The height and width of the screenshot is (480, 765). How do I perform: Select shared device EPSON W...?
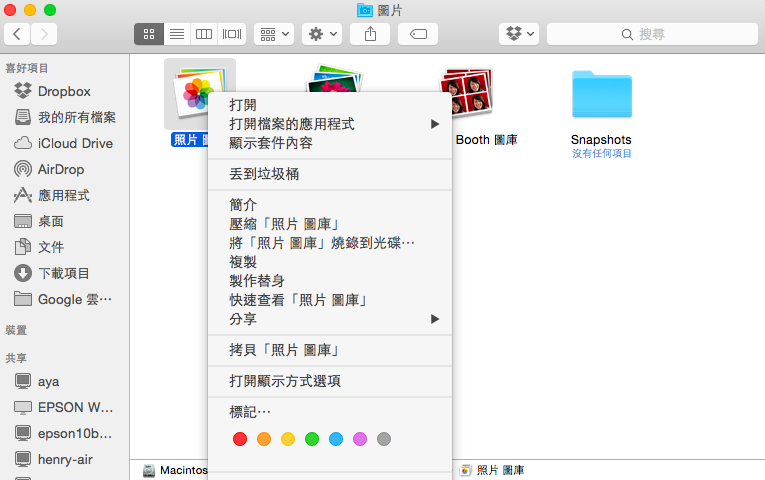click(x=64, y=407)
